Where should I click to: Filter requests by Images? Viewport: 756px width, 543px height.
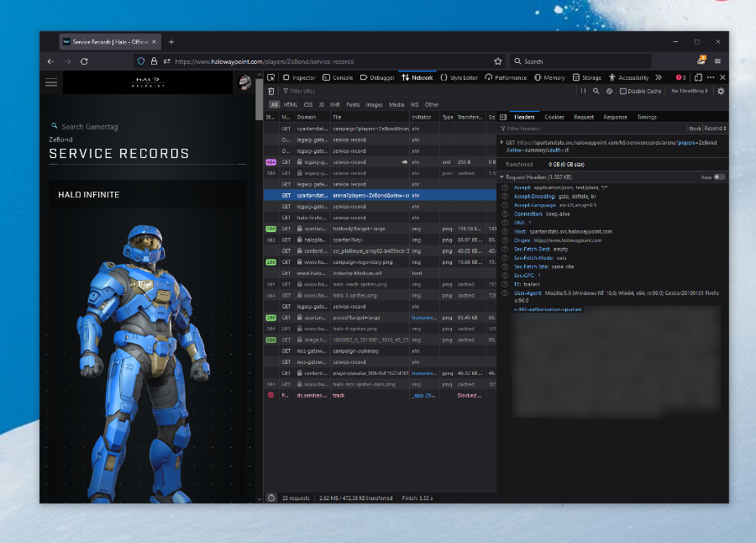coord(374,104)
